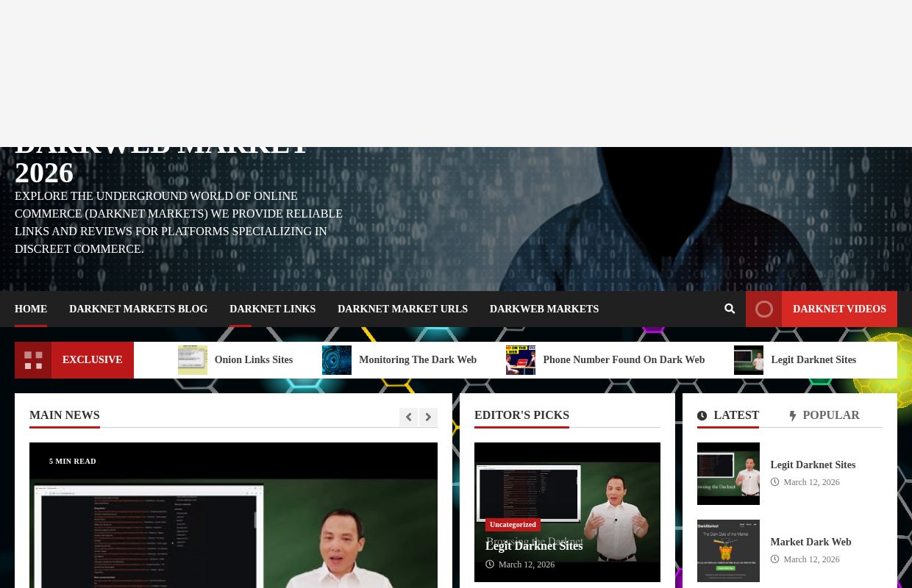Click clock icon beside Legit Darknet Sites date
The height and width of the screenshot is (588, 912).
775,482
